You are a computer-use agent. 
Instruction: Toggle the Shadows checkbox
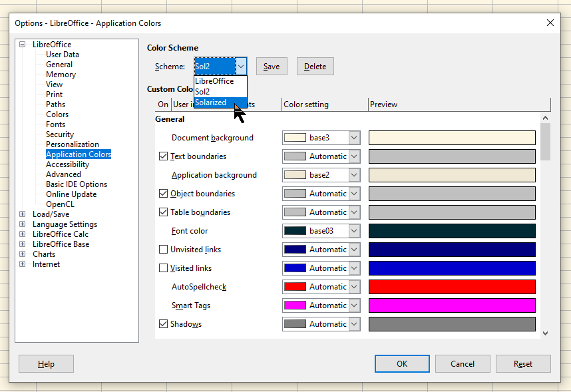(x=164, y=324)
